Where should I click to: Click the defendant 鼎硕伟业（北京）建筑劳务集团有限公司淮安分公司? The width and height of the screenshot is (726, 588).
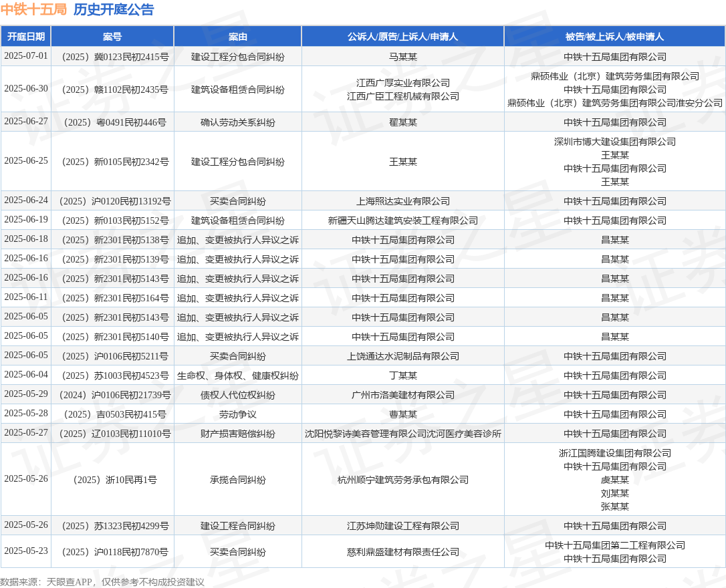615,103
